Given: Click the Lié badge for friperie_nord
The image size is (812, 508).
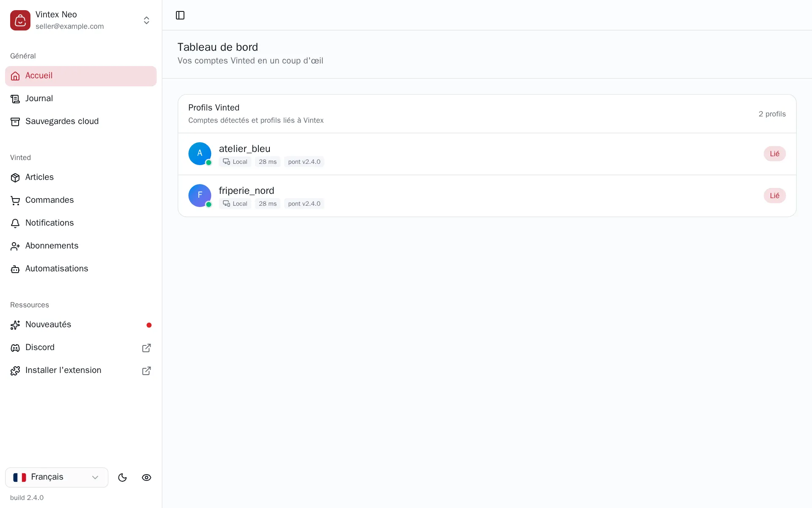Looking at the screenshot, I should tap(774, 196).
